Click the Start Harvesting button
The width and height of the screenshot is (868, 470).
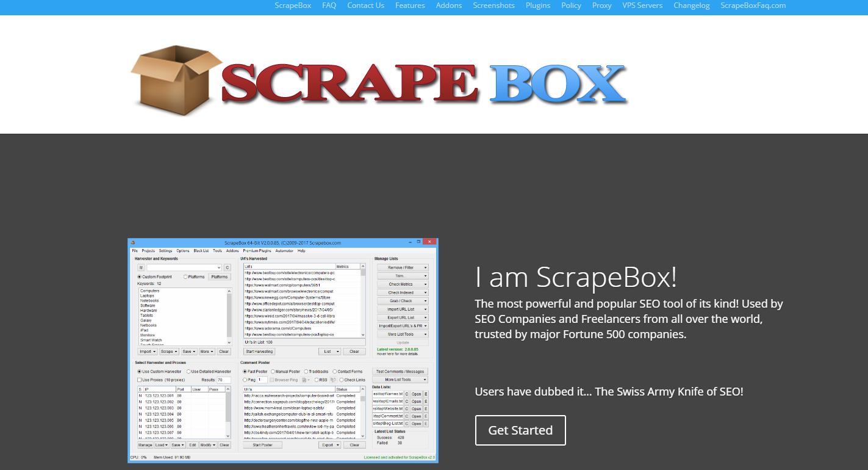click(259, 352)
